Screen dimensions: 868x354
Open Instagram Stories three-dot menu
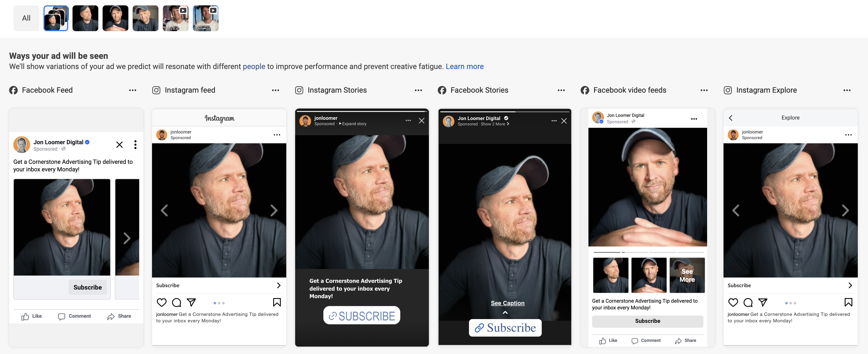coord(418,90)
